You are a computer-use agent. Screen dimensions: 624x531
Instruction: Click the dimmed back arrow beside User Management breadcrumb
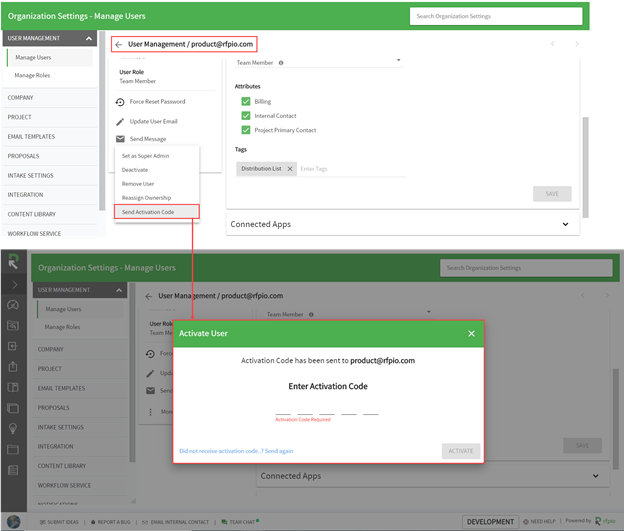[x=149, y=296]
